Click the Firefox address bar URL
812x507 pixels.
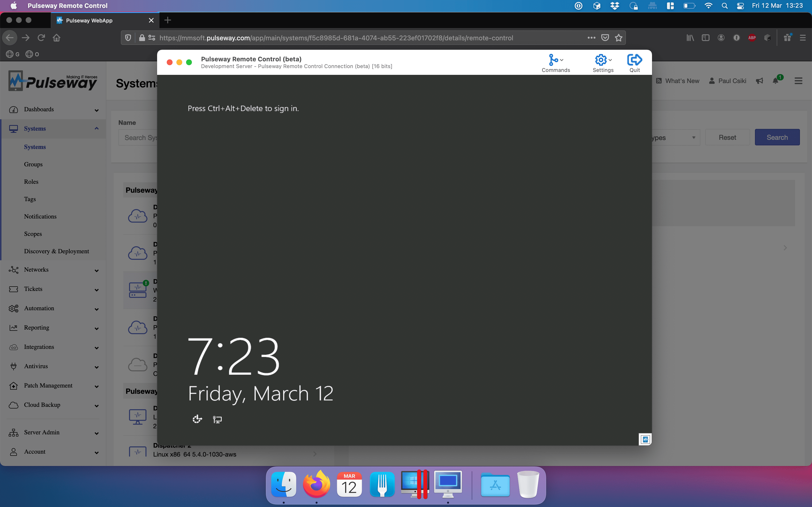click(335, 38)
